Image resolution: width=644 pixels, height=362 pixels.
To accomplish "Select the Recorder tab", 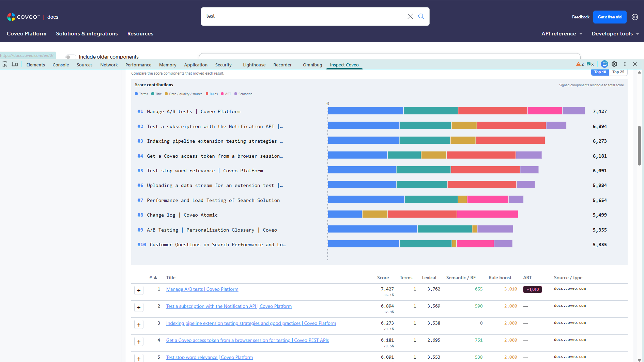I will click(282, 65).
